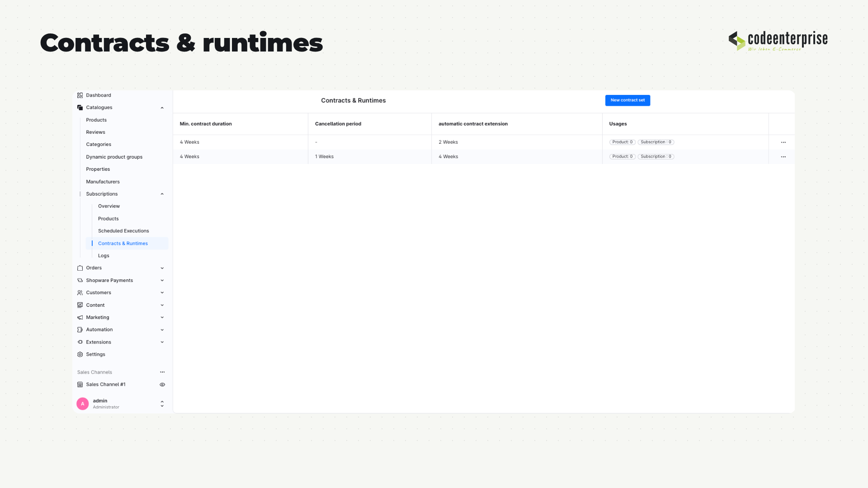Screen dimensions: 868x488
Task: Open the Sales Channels three-dot menu
Action: (x=162, y=372)
